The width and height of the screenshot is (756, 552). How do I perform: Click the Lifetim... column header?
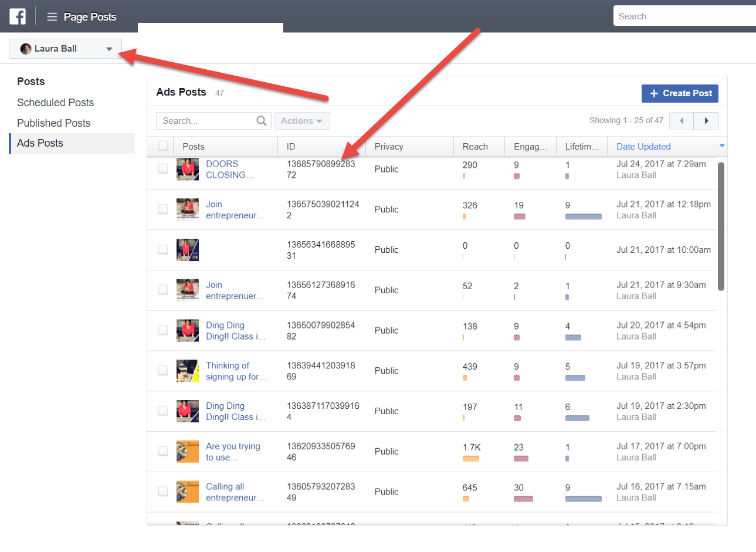click(x=582, y=147)
